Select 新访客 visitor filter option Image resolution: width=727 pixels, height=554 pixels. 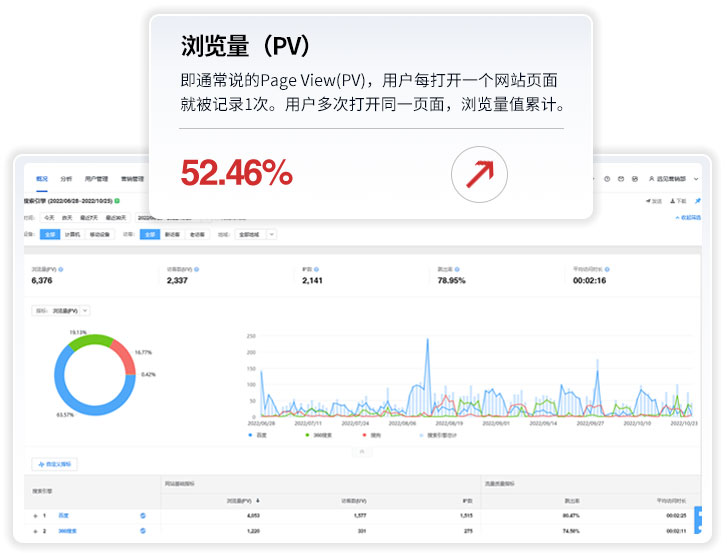pyautogui.click(x=172, y=234)
